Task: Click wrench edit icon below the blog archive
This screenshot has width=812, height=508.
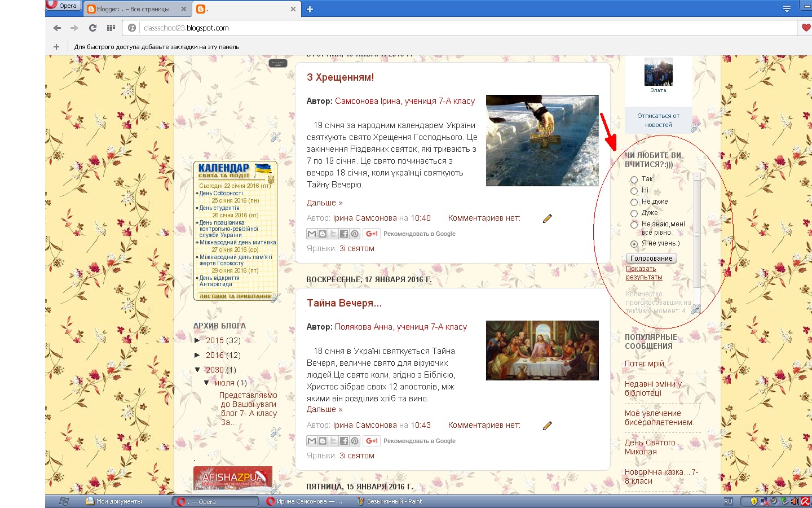Action: click(276, 432)
